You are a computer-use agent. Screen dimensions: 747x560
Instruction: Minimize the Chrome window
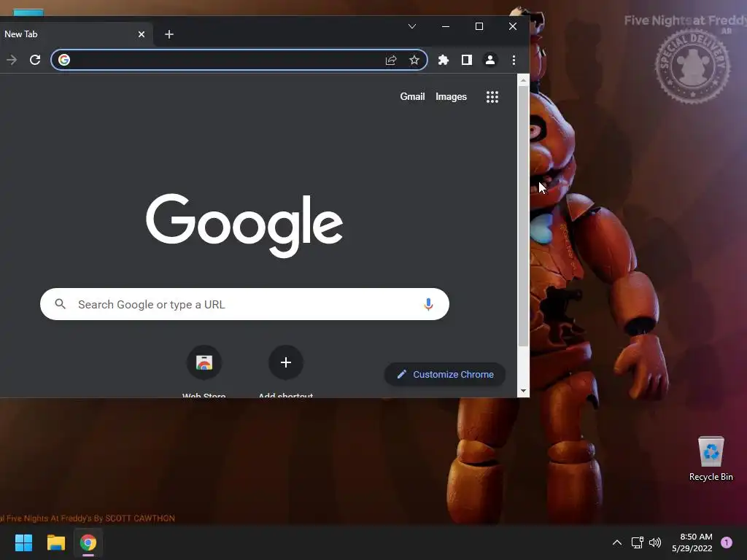click(x=446, y=26)
